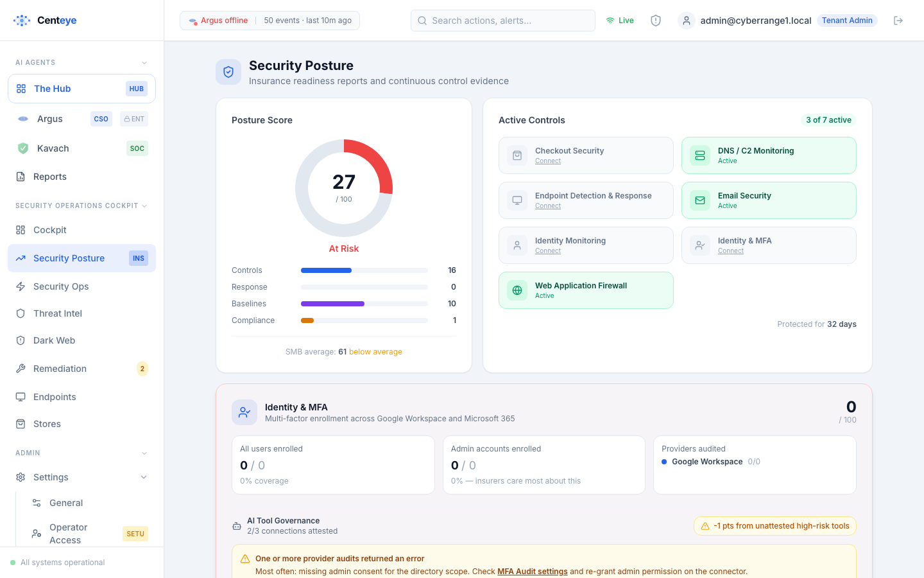Click the Admin accounts enrolled card
The height and width of the screenshot is (578, 924).
tap(544, 465)
